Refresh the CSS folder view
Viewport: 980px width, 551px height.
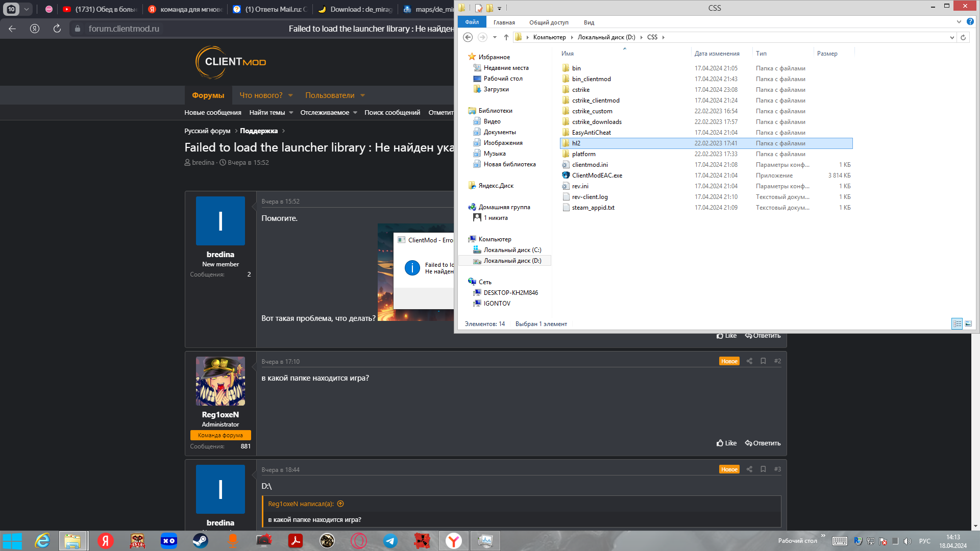(963, 37)
